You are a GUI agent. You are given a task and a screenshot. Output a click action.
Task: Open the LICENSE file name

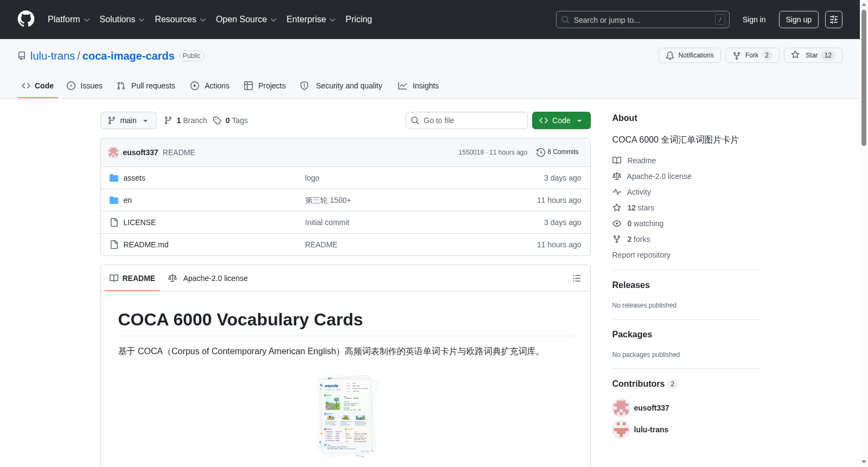[139, 222]
